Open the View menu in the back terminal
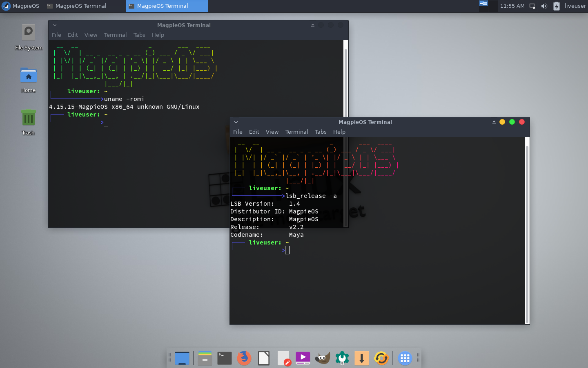 coord(91,35)
